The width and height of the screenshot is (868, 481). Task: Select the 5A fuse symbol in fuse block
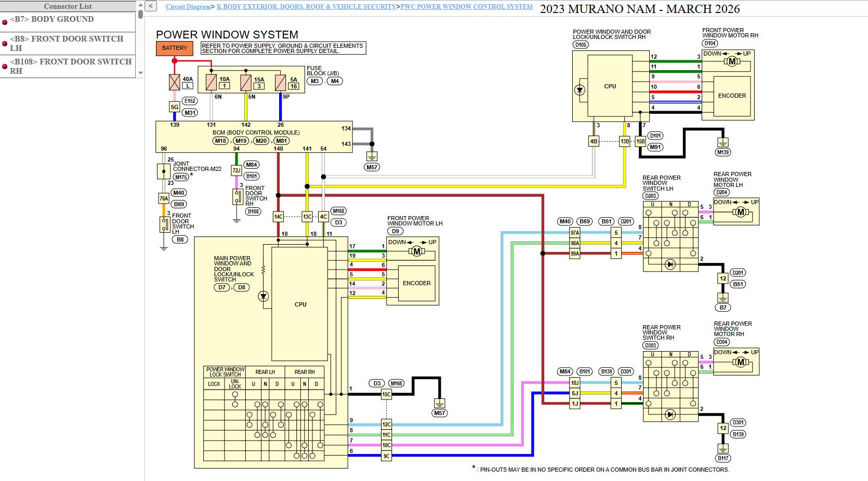(x=281, y=83)
